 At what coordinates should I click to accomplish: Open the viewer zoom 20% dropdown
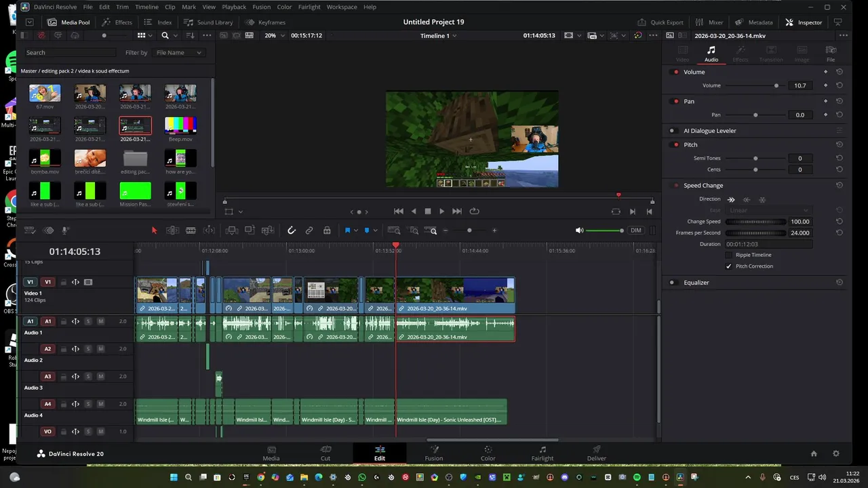[x=274, y=35]
